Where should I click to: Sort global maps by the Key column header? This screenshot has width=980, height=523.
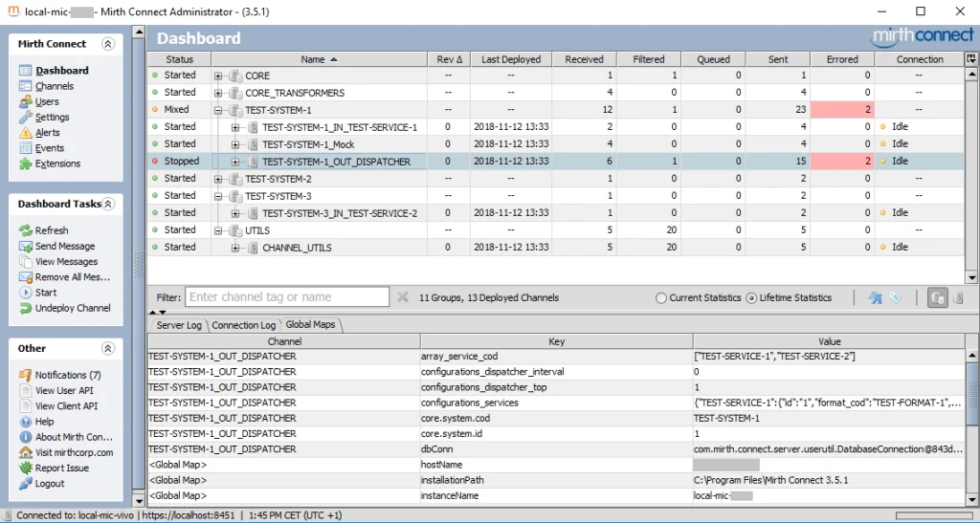pos(556,341)
